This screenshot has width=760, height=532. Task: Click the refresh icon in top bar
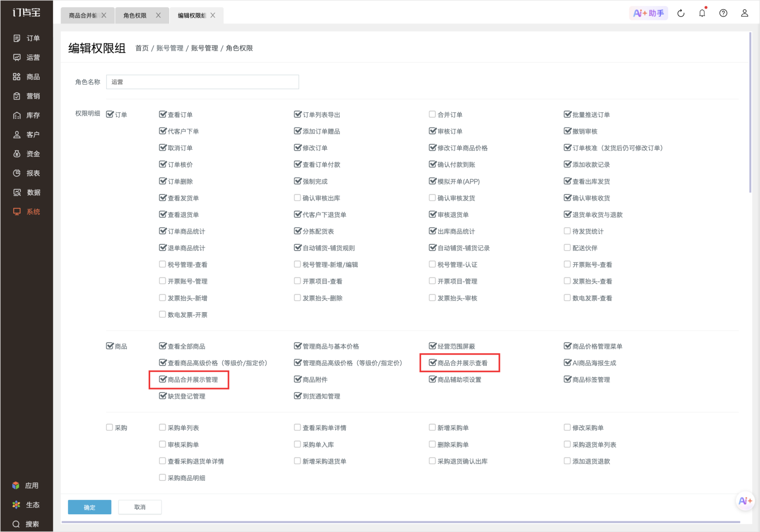[681, 13]
